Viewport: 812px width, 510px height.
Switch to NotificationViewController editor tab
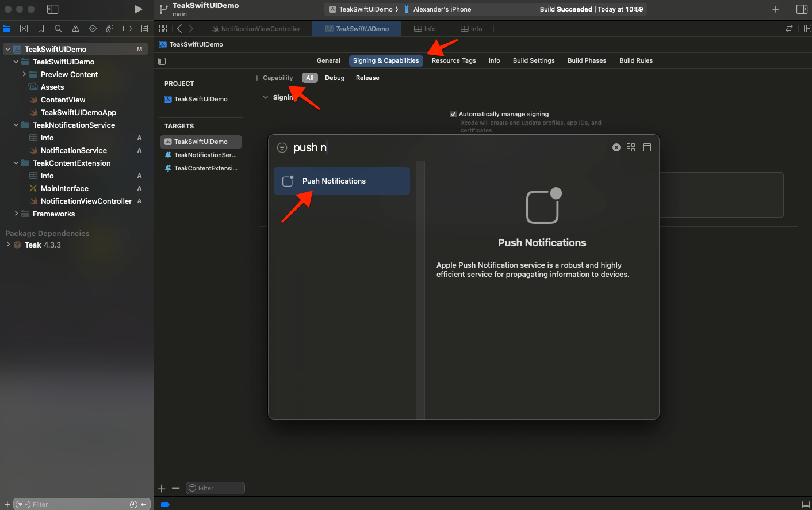256,29
